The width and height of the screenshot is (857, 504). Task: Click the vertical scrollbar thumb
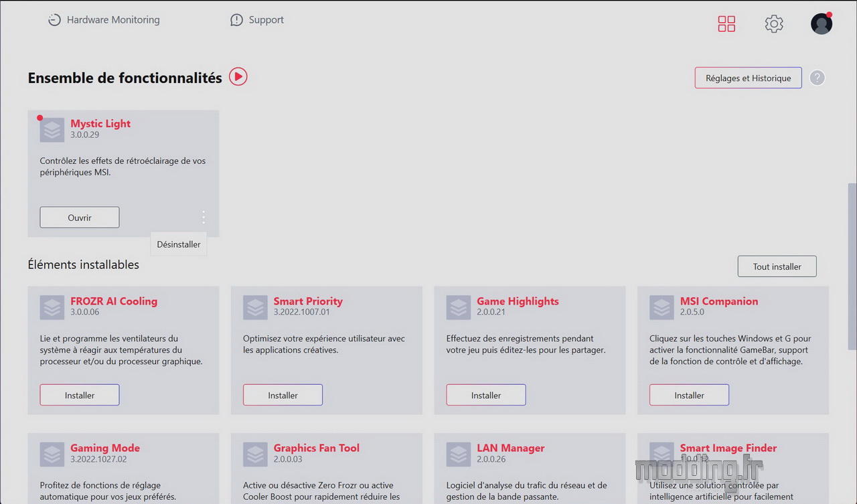852,266
